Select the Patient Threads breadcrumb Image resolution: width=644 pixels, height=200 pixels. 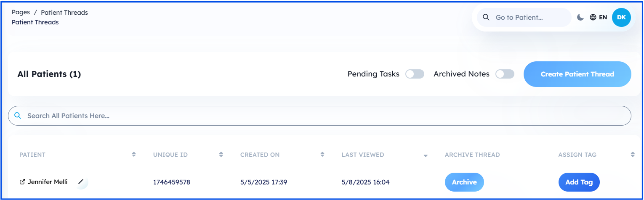point(64,12)
